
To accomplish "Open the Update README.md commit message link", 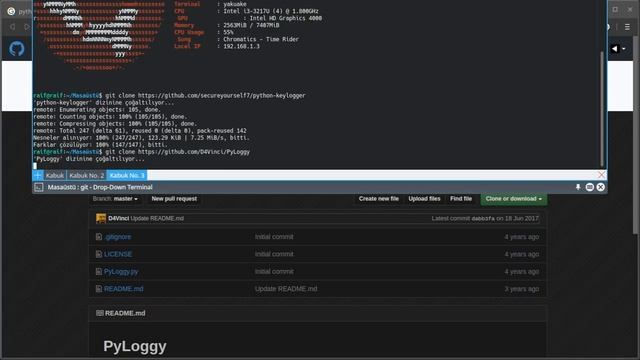I will click(157, 218).
